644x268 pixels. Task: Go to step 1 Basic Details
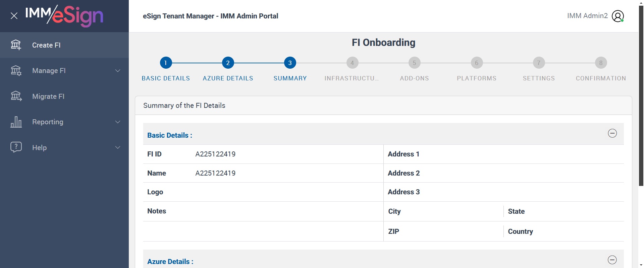coord(166,63)
